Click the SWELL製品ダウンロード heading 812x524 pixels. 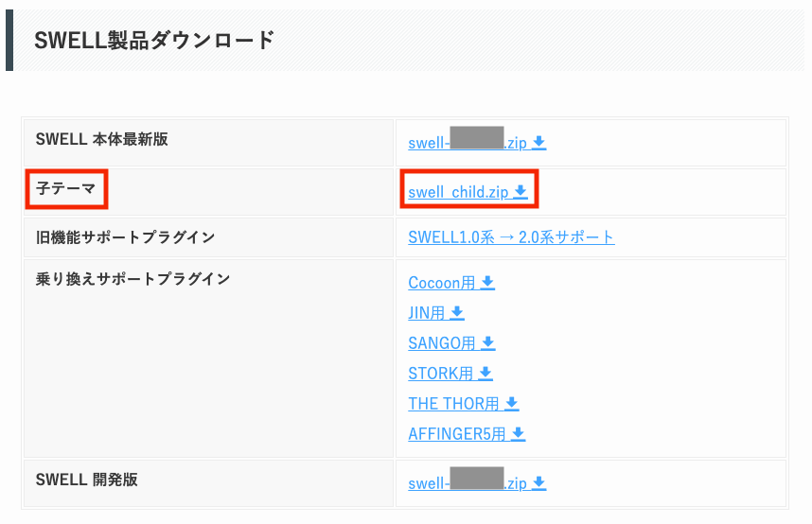(x=154, y=40)
